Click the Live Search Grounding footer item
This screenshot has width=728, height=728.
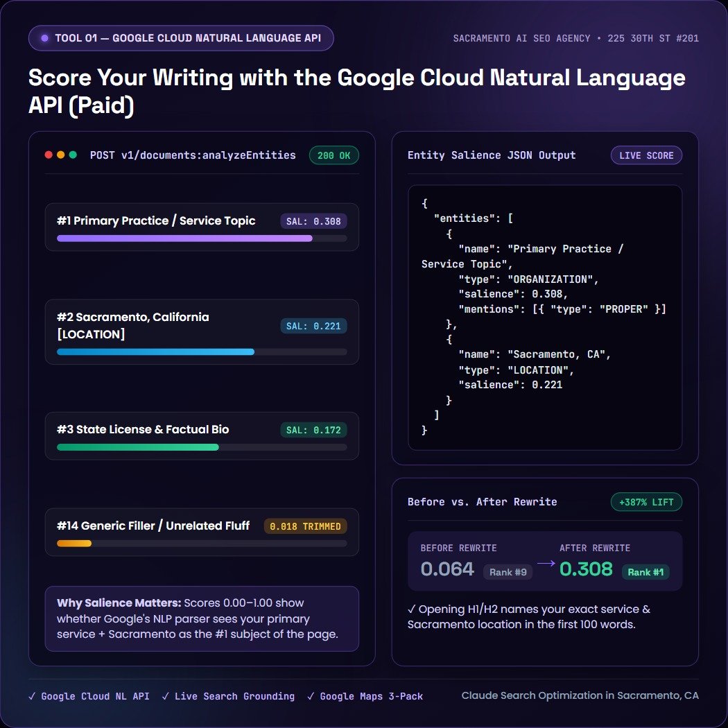pyautogui.click(x=228, y=696)
